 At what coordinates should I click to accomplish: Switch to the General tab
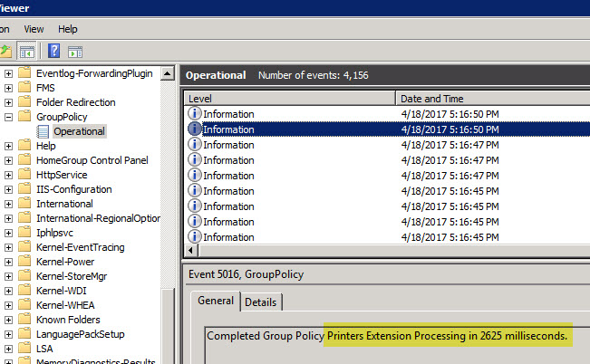216,301
